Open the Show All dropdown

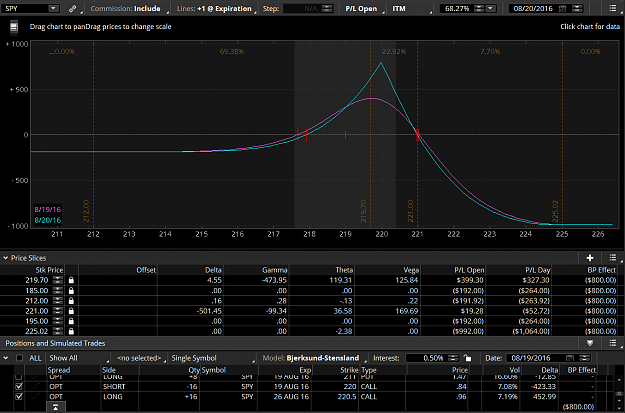78,358
